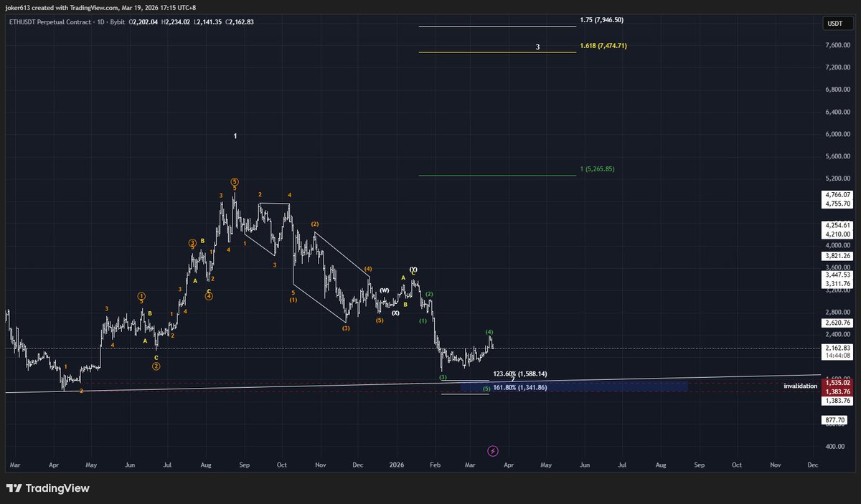Click the red 1,535.02 price label
Viewport: 861px width, 504px height.
[x=839, y=384]
